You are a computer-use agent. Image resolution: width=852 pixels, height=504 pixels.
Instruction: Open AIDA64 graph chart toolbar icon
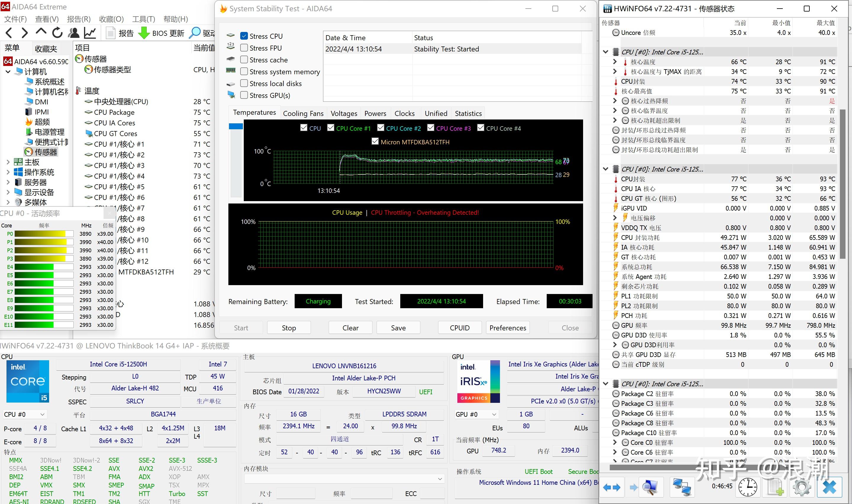tap(90, 33)
